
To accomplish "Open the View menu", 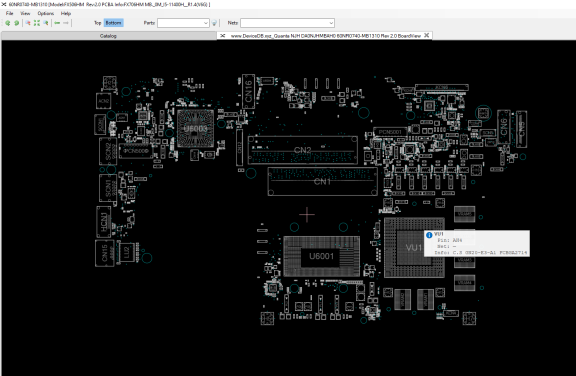I will pos(25,14).
